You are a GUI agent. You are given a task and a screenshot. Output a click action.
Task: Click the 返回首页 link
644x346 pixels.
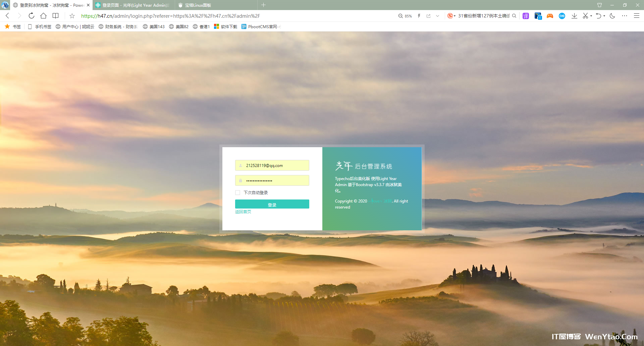(x=243, y=212)
